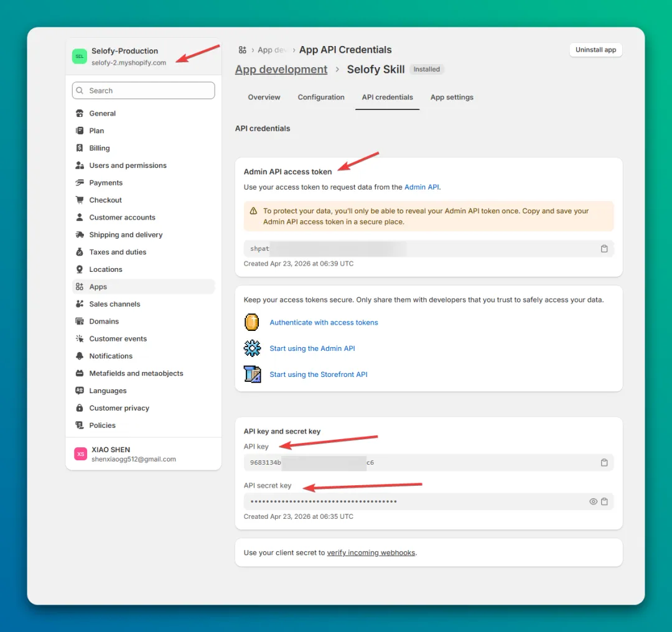Open verify incoming webhooks link
Viewport: 672px width, 632px height.
[x=371, y=553]
